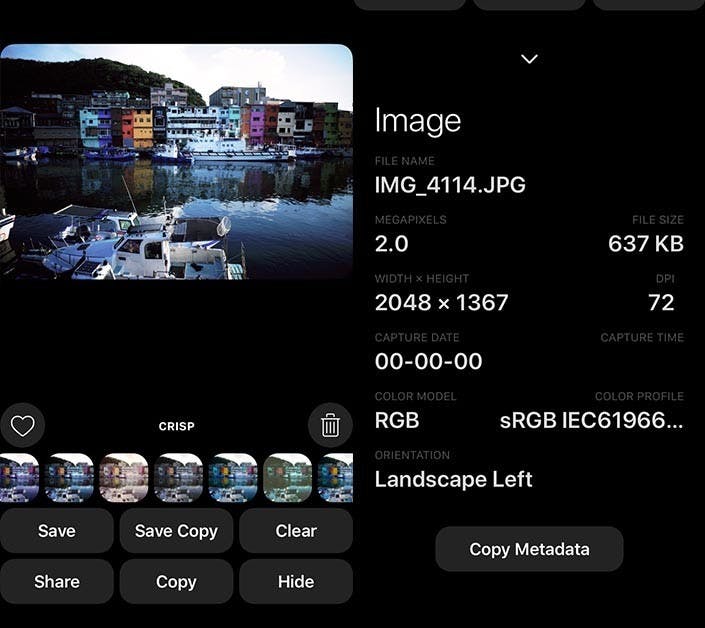Tap the file name IMG_4114.JPG
Screen dimensions: 705x628
pos(450,185)
